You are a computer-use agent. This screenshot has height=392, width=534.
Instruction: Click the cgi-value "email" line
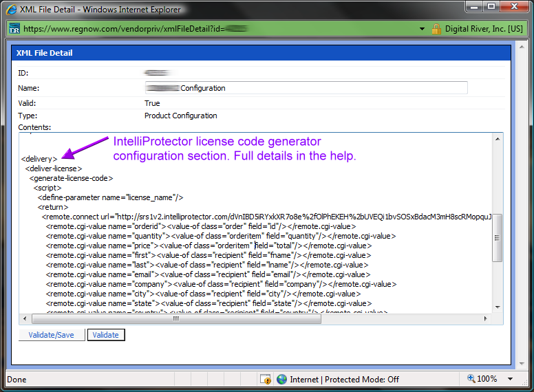tap(208, 274)
